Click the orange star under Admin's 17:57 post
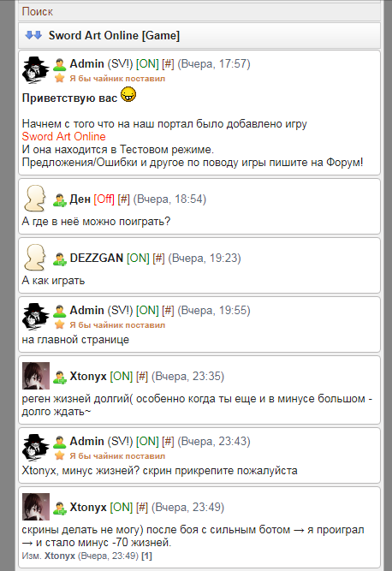This screenshot has height=571, width=392. [59, 78]
